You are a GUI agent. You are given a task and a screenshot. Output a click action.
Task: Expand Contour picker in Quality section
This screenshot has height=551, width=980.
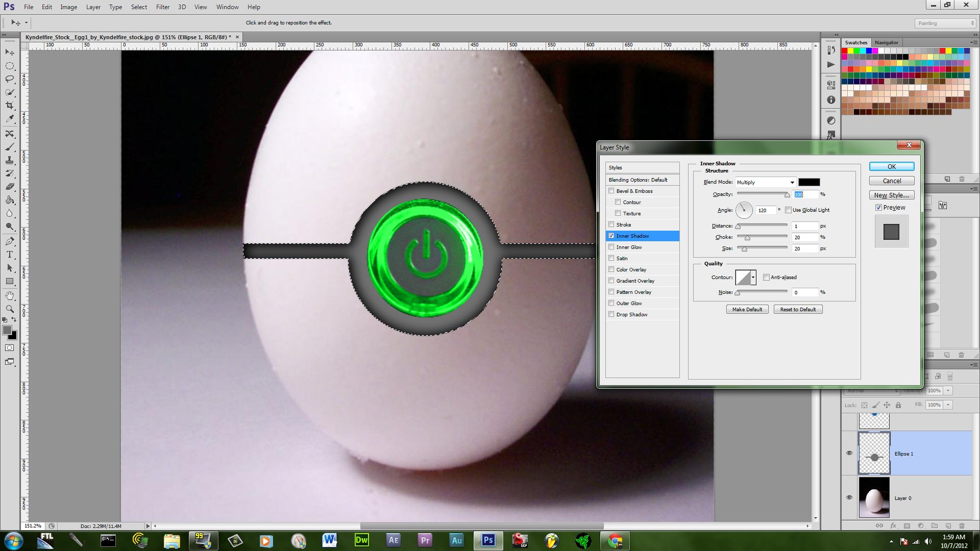point(752,277)
